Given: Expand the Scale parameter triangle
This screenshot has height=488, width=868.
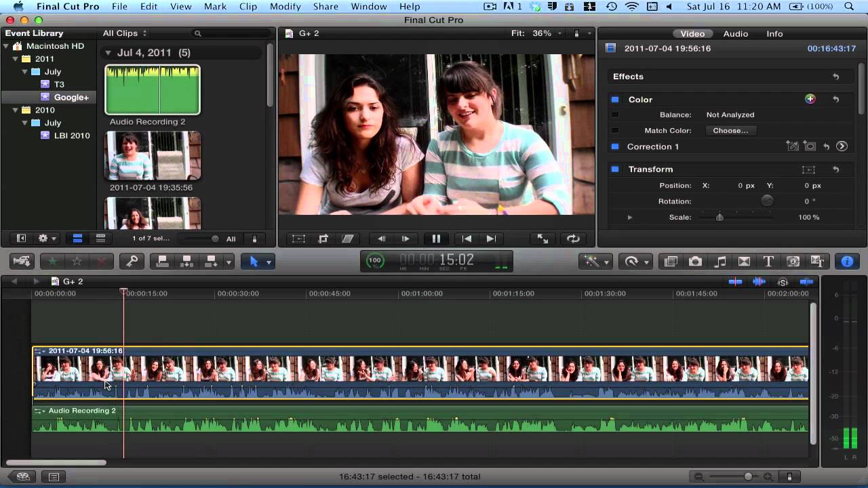Looking at the screenshot, I should (x=630, y=218).
